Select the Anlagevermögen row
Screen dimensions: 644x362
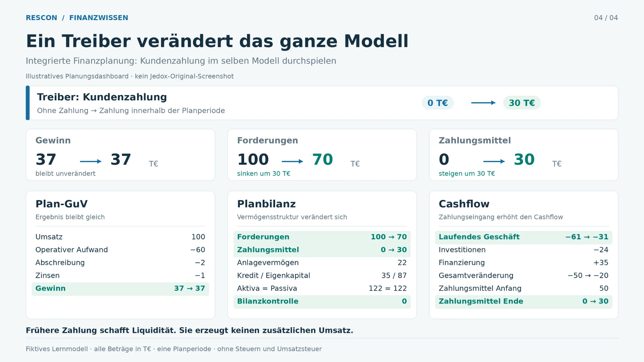(x=322, y=263)
